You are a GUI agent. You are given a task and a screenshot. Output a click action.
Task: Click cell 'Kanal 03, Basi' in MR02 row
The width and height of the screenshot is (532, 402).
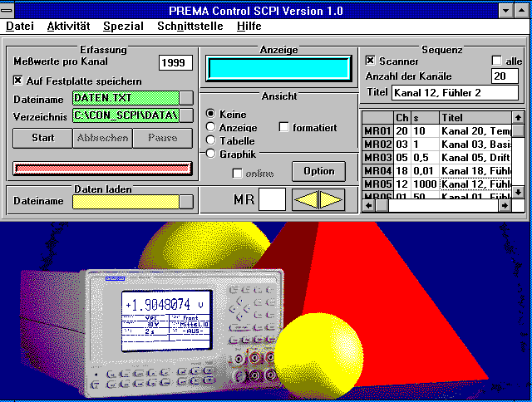click(475, 145)
